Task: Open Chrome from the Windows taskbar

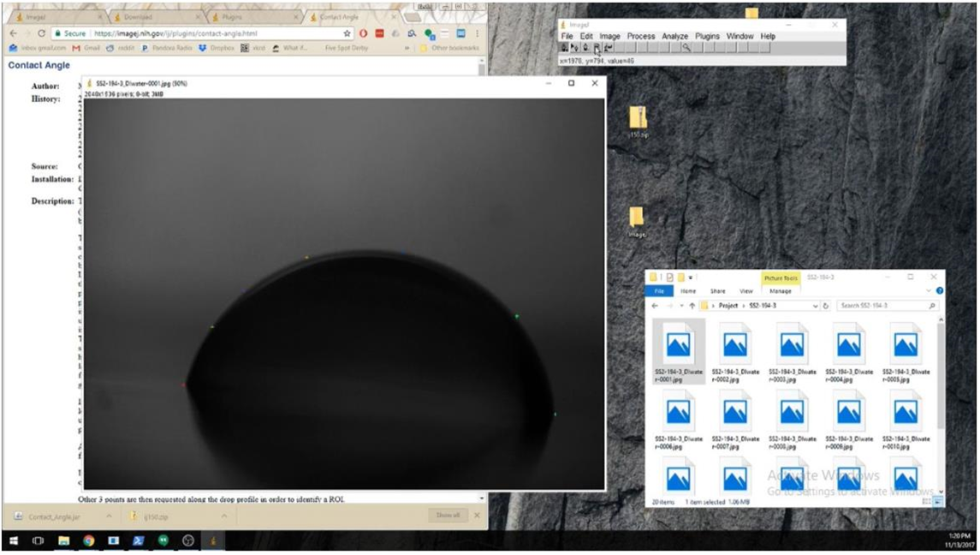Action: coord(88,540)
